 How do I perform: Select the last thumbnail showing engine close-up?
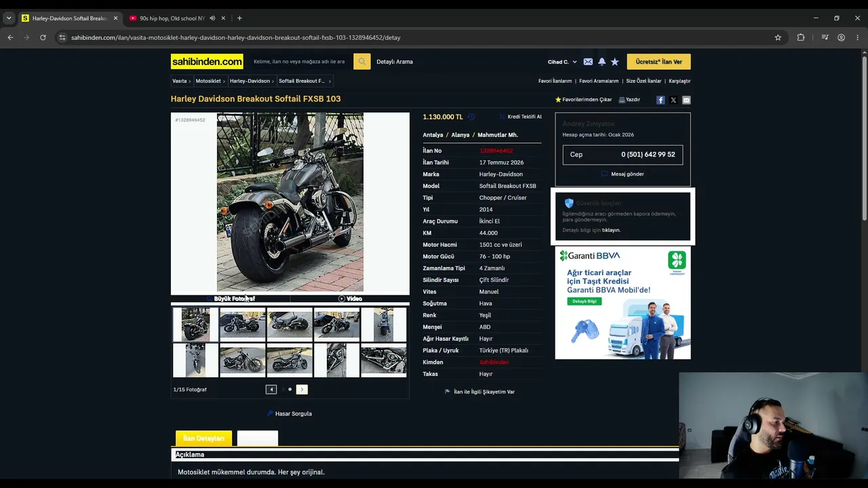click(384, 360)
